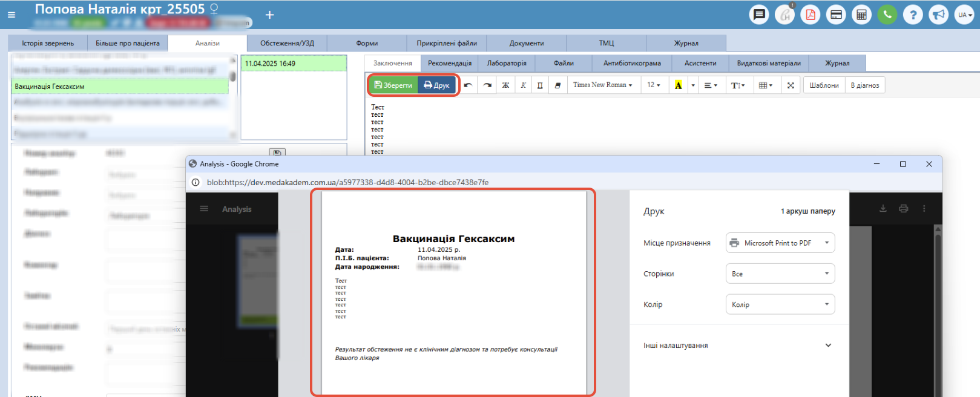The width and height of the screenshot is (980, 397).
Task: Download the PDF in Analysis viewer
Action: [883, 208]
